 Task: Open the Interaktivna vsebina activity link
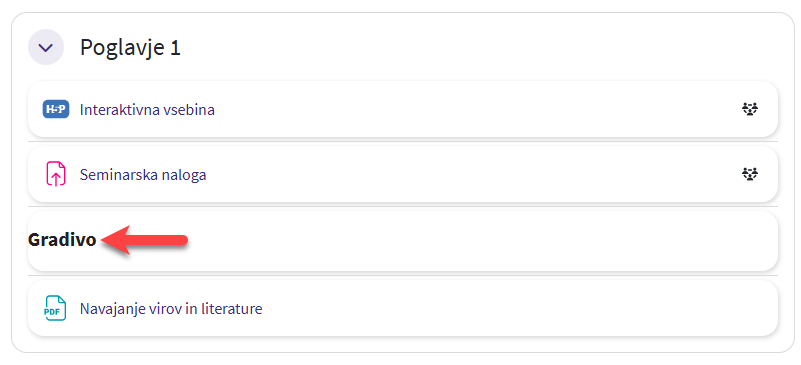pyautogui.click(x=147, y=110)
